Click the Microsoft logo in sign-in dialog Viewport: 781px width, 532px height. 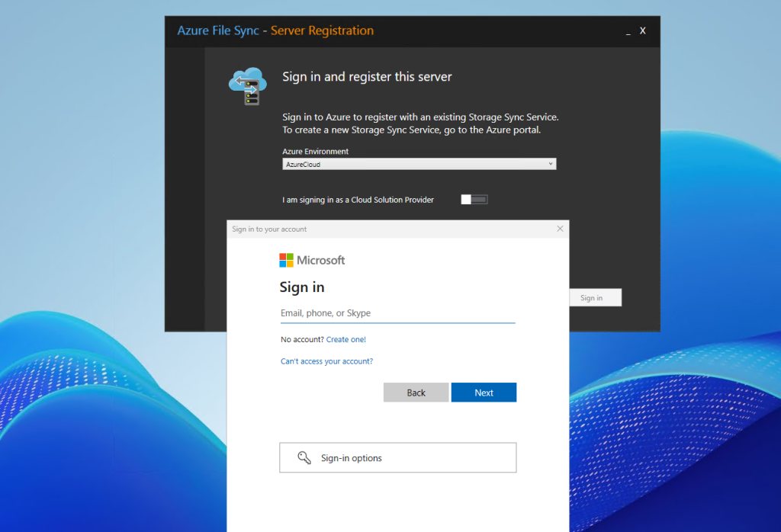pos(312,260)
